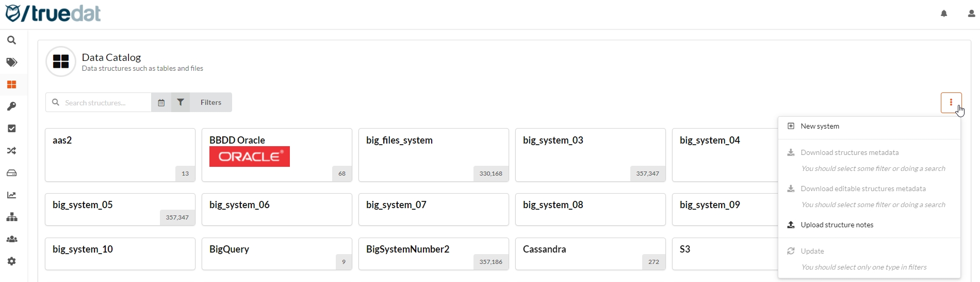
Task: Open the calendar date filter button
Action: [x=161, y=103]
